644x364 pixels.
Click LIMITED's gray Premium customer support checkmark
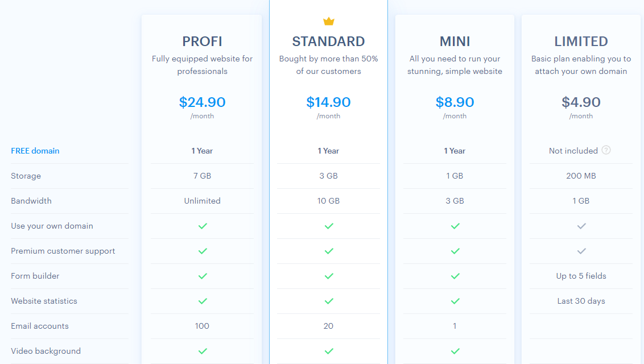click(581, 251)
